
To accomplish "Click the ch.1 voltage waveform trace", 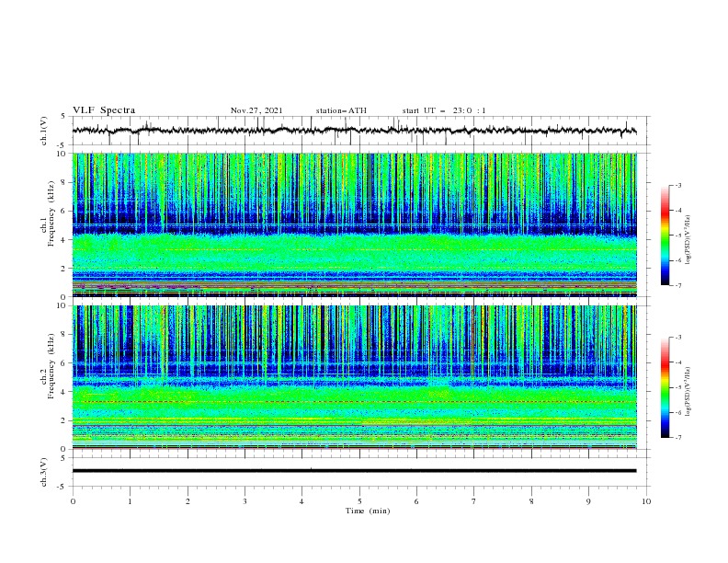I will 354,131.
